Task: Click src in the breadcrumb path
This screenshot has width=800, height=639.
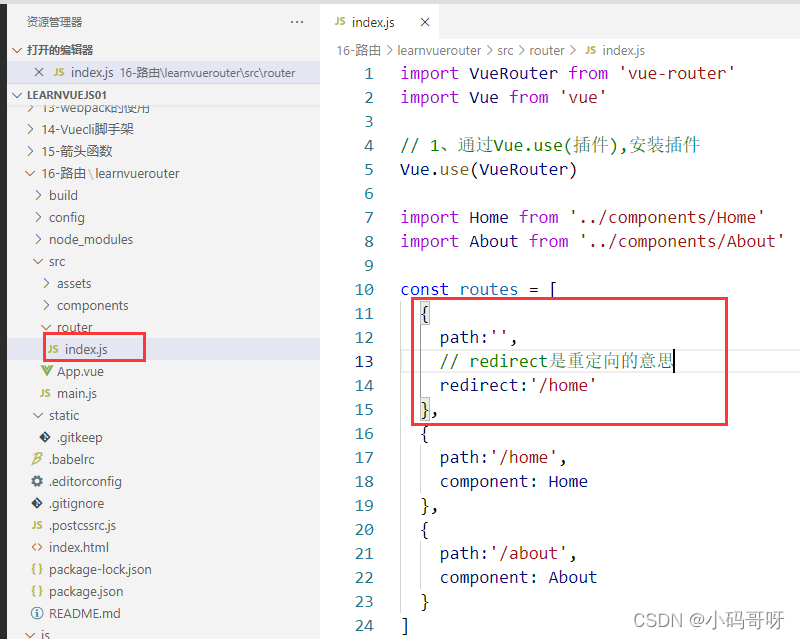Action: click(x=505, y=51)
